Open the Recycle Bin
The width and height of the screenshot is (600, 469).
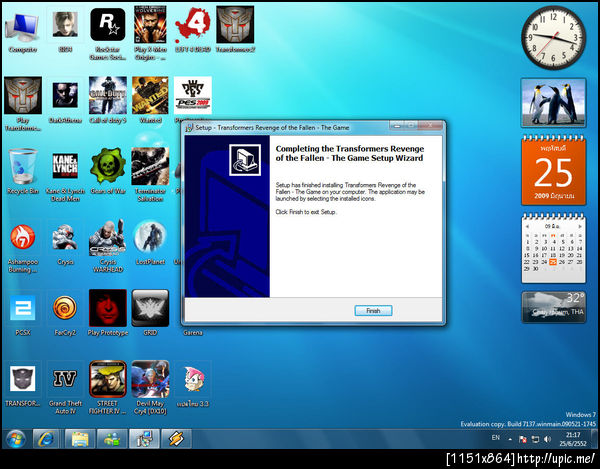[x=23, y=171]
